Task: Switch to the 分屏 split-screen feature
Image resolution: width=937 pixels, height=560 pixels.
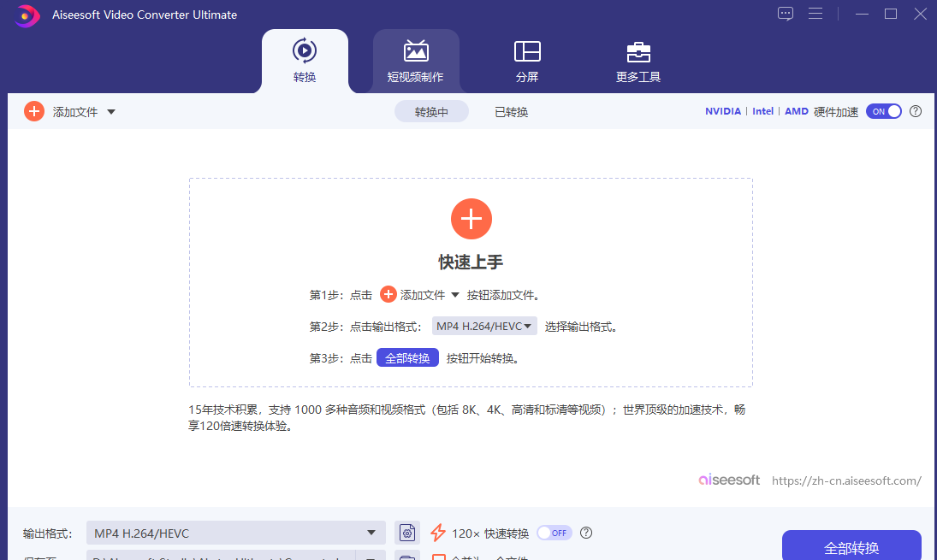Action: pos(527,60)
